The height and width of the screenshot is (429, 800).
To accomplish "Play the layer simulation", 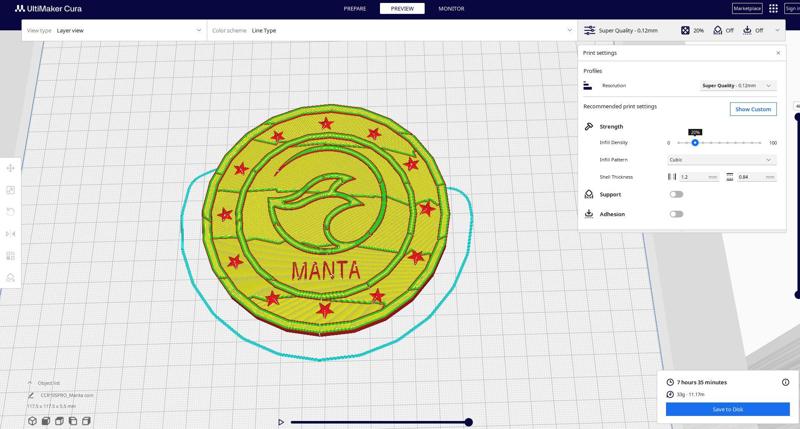I will point(281,422).
